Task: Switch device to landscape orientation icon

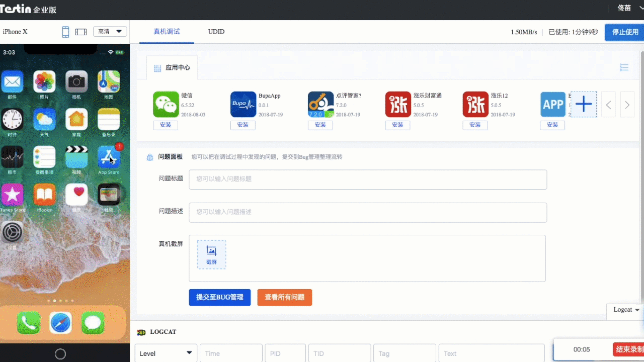Action: click(x=81, y=32)
